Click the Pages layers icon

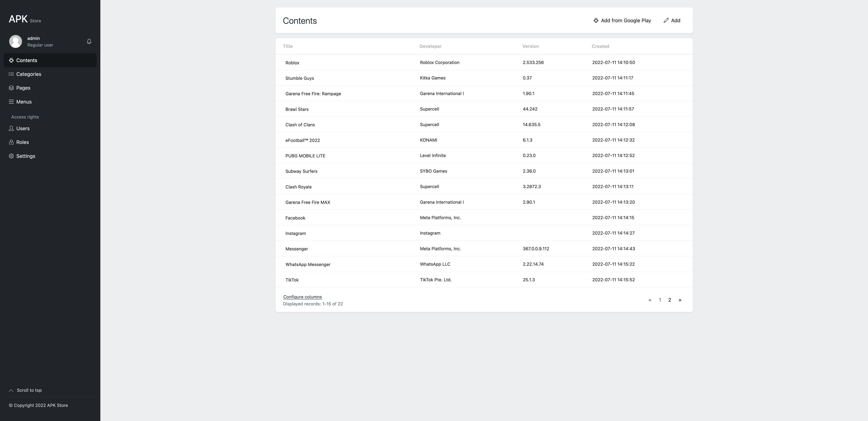[11, 88]
